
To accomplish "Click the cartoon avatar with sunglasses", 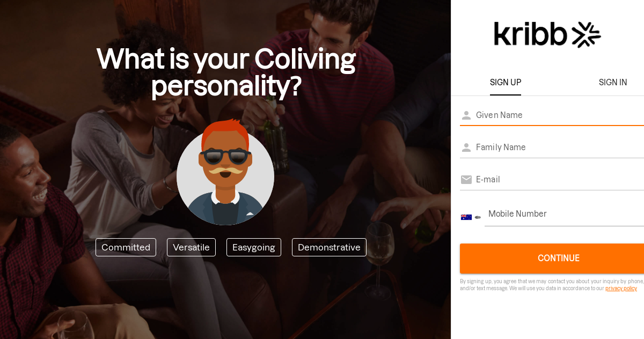I will coord(225,172).
